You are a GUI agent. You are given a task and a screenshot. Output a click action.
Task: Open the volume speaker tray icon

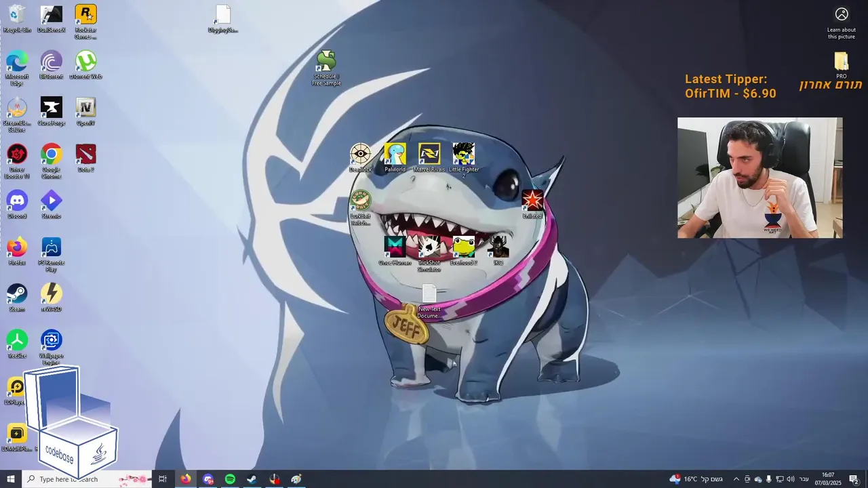(x=791, y=479)
